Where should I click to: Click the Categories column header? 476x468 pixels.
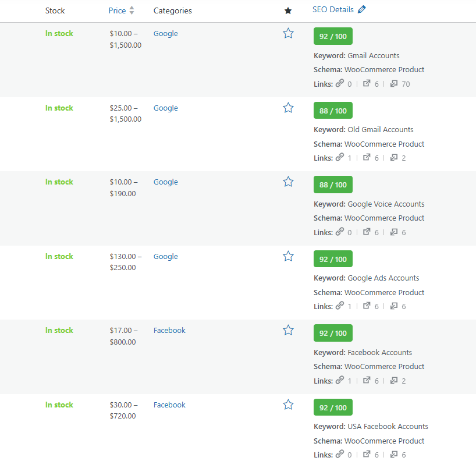172,10
